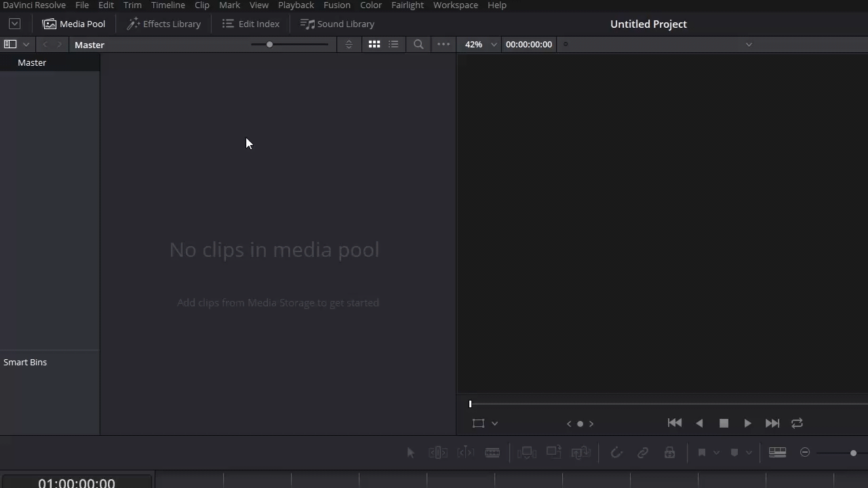Image resolution: width=868 pixels, height=488 pixels.
Task: Click the Master breadcrumb in the media pool header
Action: tap(90, 45)
